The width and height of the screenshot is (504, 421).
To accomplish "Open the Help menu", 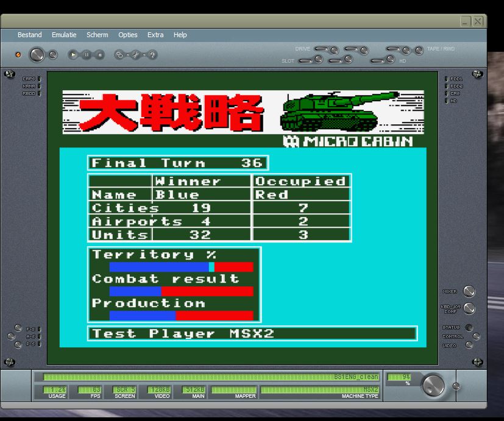I will (x=180, y=35).
